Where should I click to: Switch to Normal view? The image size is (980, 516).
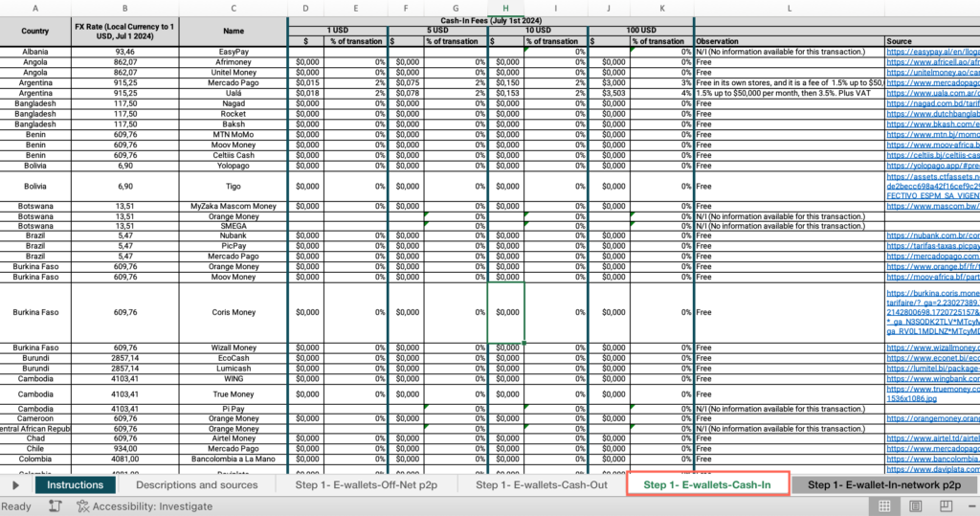pos(884,506)
